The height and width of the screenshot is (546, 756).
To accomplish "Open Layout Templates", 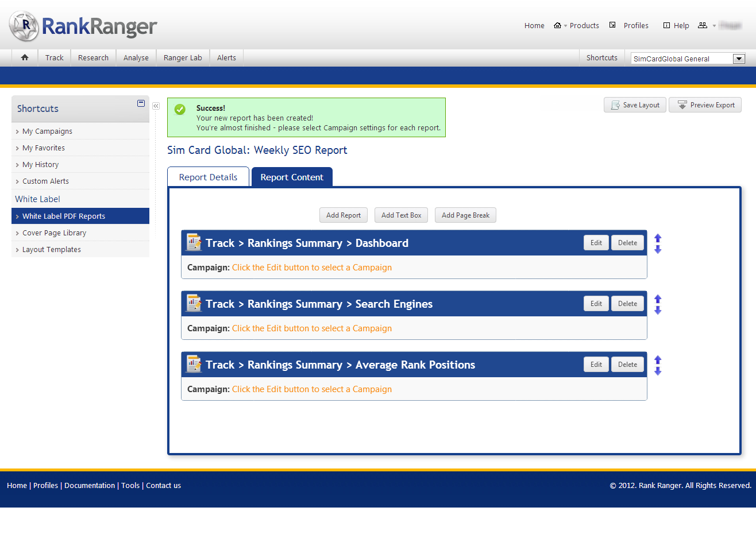I will 80,250.
